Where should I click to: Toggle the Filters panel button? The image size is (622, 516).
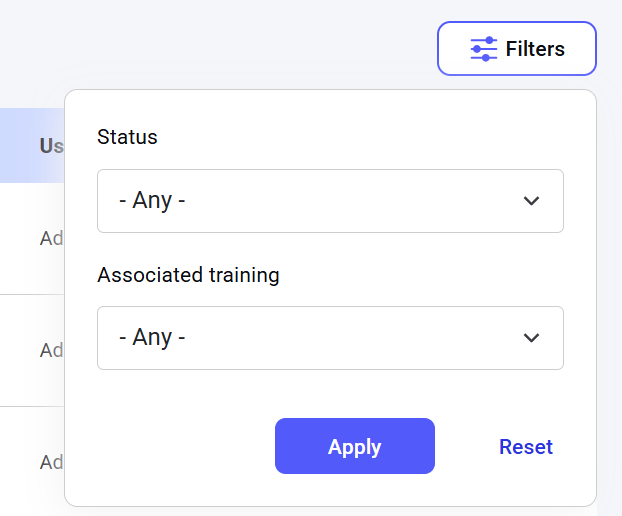[x=516, y=48]
